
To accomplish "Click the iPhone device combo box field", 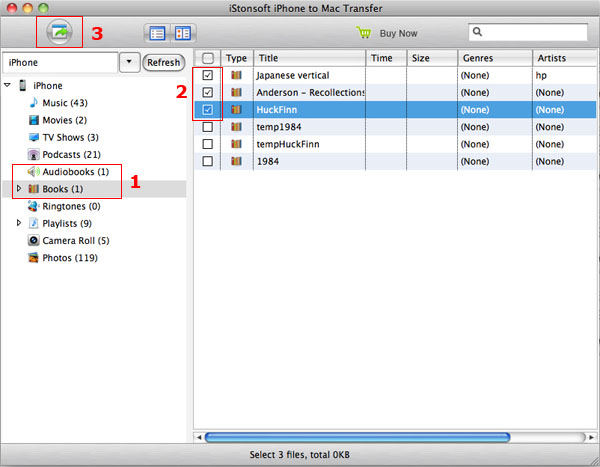I will 60,62.
